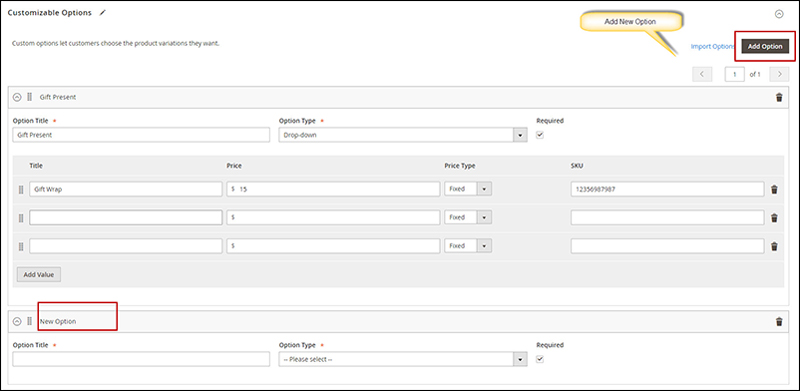This screenshot has width=800, height=391.
Task: Delete the Gift Wrap value row
Action: [774, 189]
